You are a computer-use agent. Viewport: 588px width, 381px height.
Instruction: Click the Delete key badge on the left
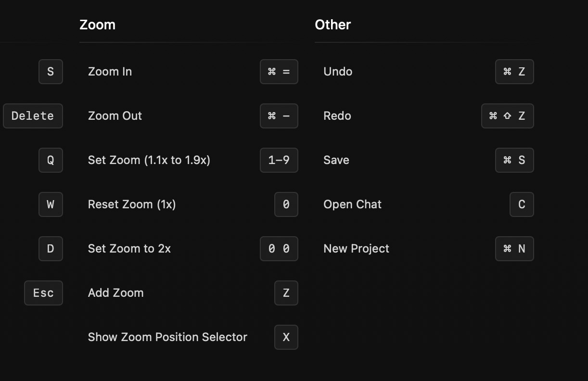point(33,116)
